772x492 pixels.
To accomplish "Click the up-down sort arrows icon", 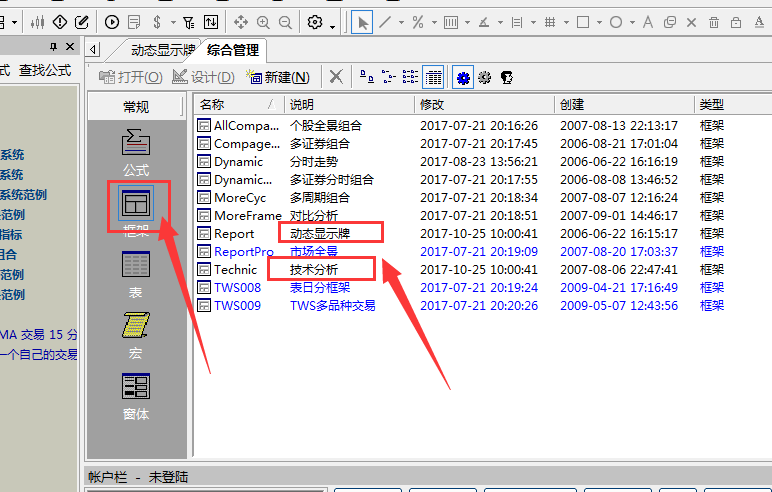I will (211, 22).
